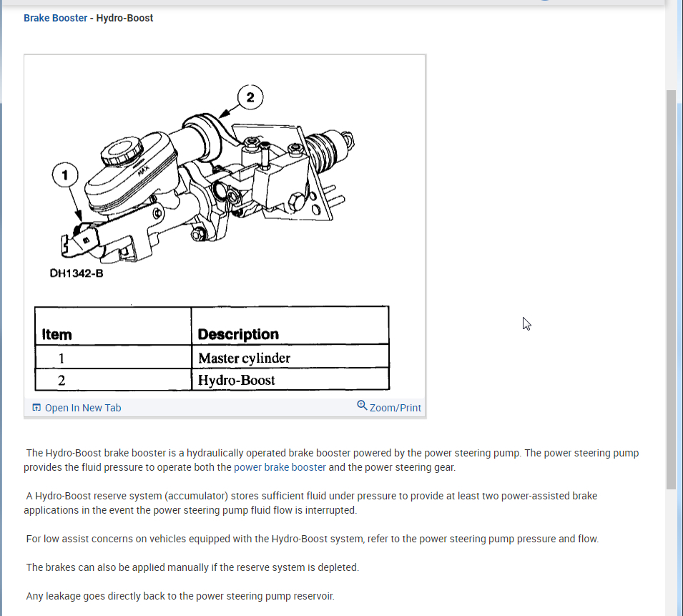The image size is (683, 616).
Task: Click the reservoir cap in the diagram
Action: [x=122, y=152]
